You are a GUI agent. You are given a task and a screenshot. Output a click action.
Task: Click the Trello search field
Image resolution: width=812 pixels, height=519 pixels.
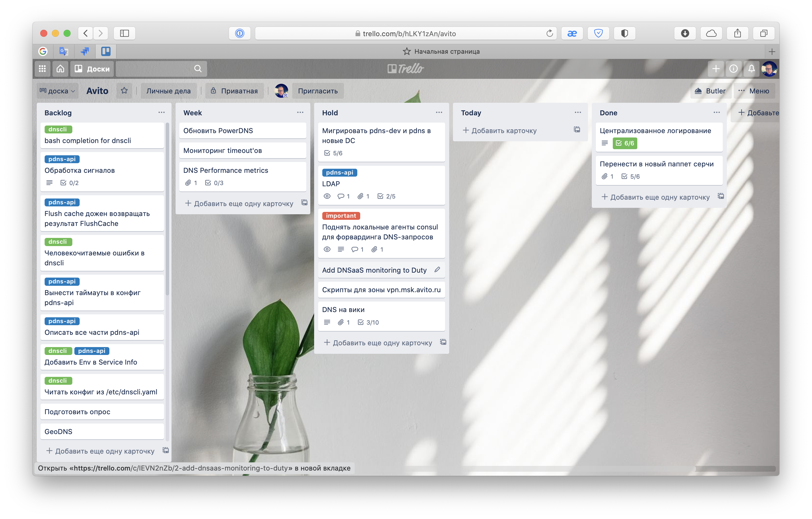[x=162, y=69]
